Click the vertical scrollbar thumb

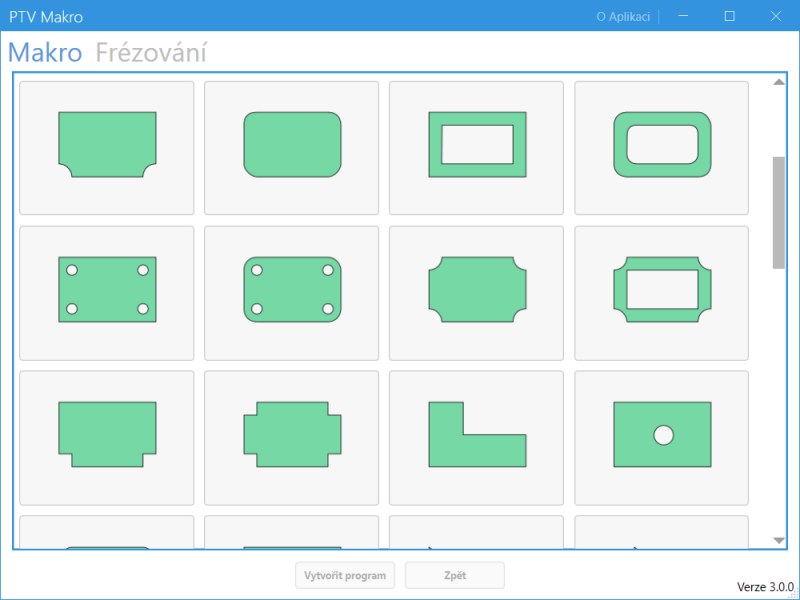[779, 212]
